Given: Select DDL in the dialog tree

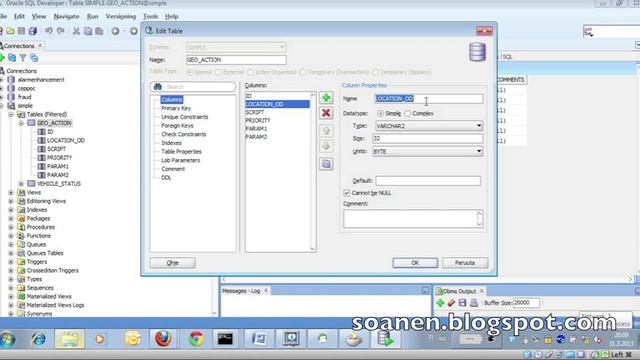Looking at the screenshot, I should pos(166,178).
